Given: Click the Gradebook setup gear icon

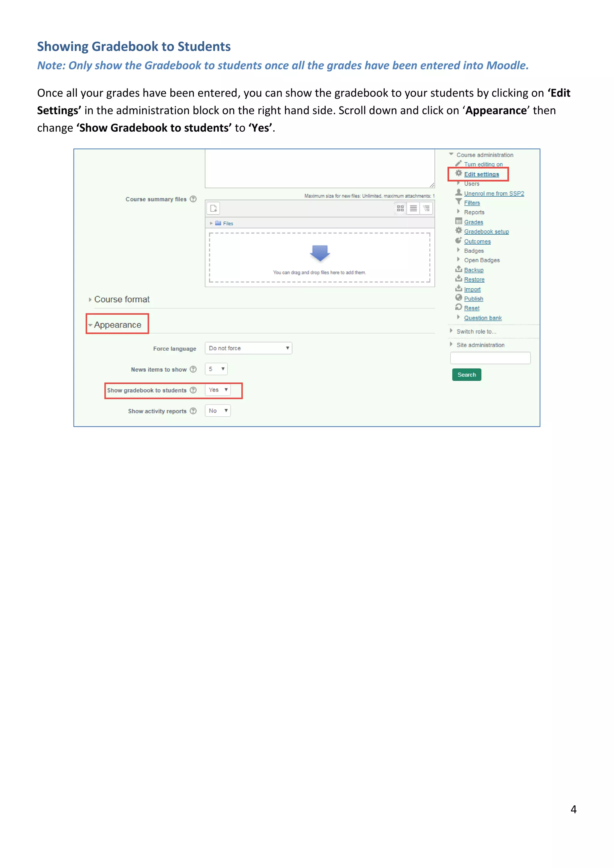Looking at the screenshot, I should (x=459, y=230).
